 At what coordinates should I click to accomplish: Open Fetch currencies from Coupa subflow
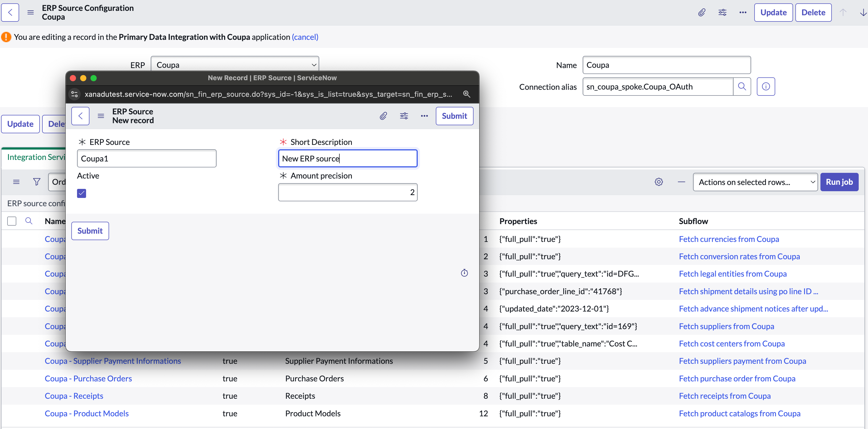pos(729,239)
